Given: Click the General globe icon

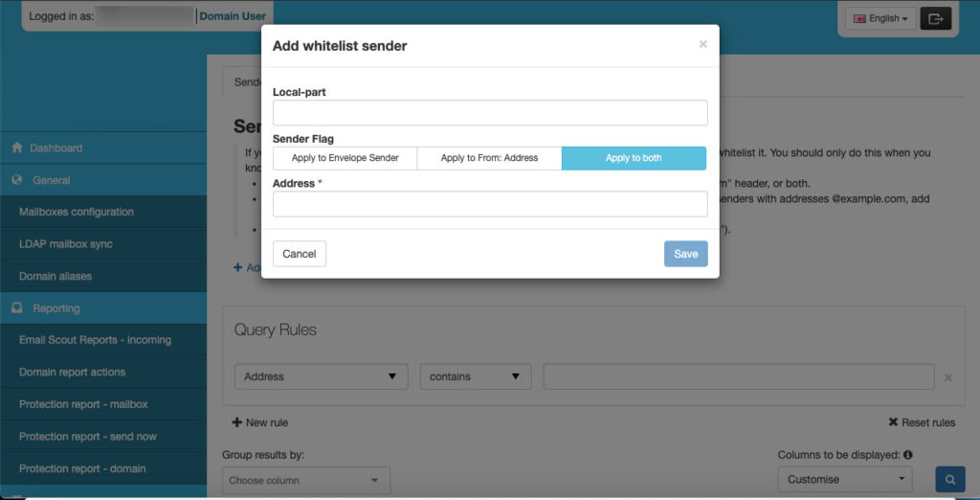Looking at the screenshot, I should 17,180.
